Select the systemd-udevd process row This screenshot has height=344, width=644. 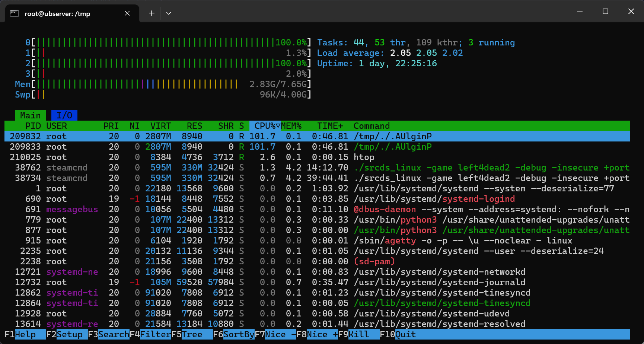317,313
